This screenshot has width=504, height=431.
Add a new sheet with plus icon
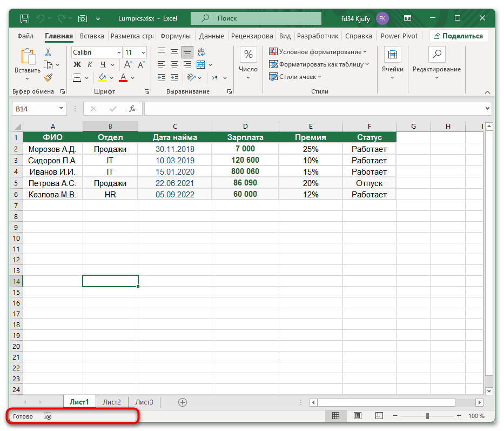183,402
